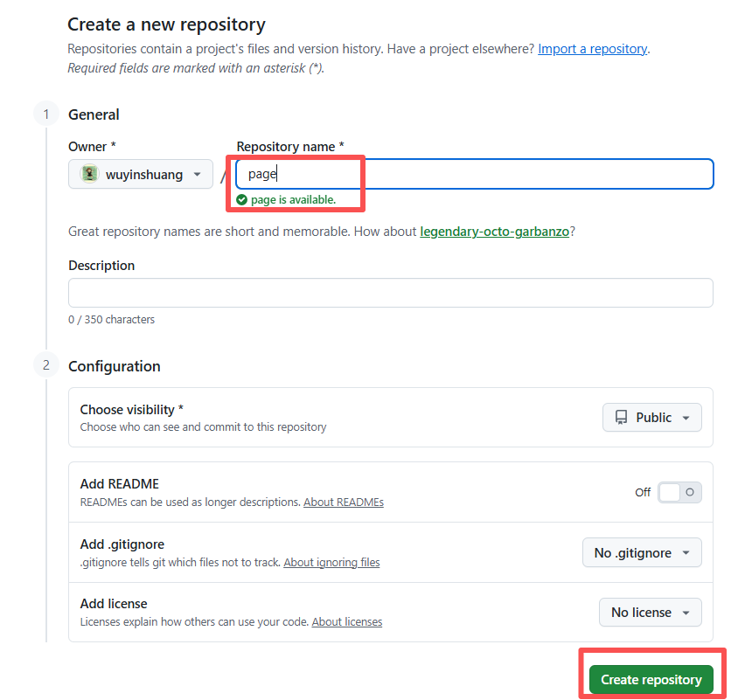Image resolution: width=745 pixels, height=700 pixels.
Task: Open the About licenses link
Action: pos(346,622)
